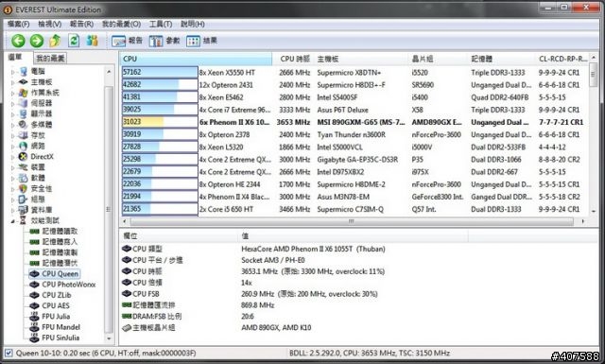This screenshot has width=605, height=364.
Task: Select the FPU Julia benchmark
Action: (56, 316)
